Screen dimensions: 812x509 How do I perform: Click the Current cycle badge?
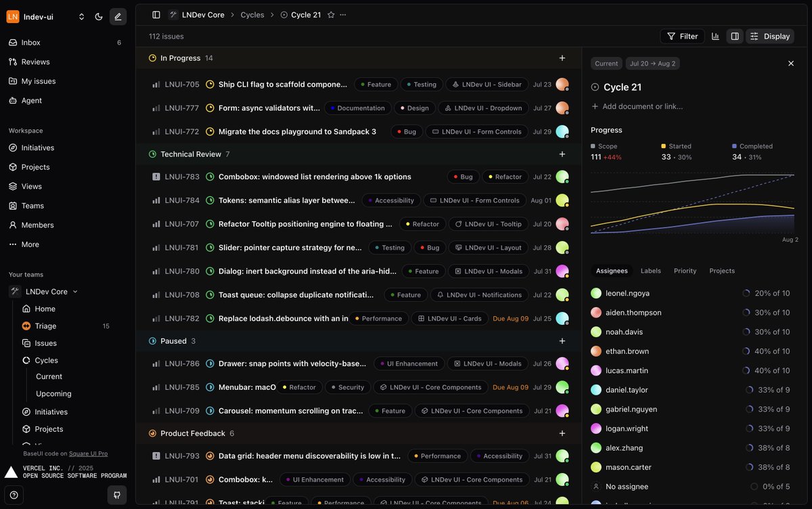[606, 64]
